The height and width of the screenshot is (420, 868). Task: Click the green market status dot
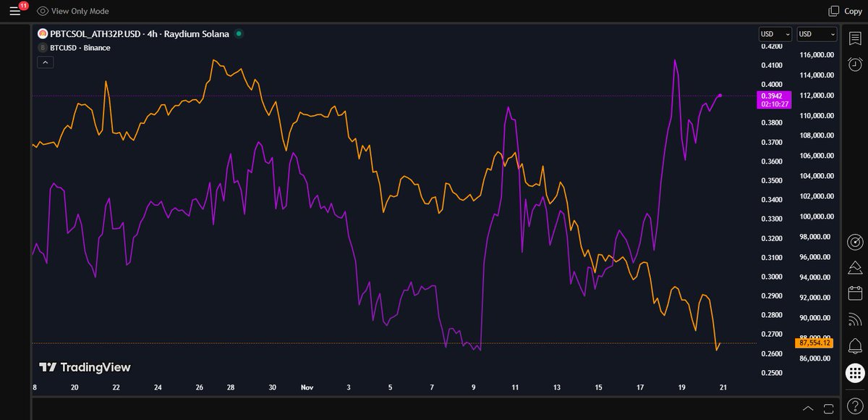pyautogui.click(x=239, y=33)
